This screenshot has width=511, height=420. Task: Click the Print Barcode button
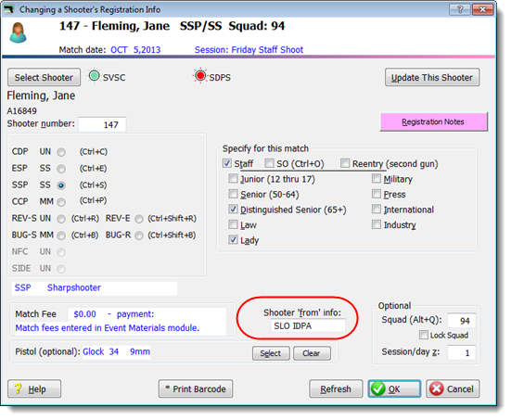point(196,388)
